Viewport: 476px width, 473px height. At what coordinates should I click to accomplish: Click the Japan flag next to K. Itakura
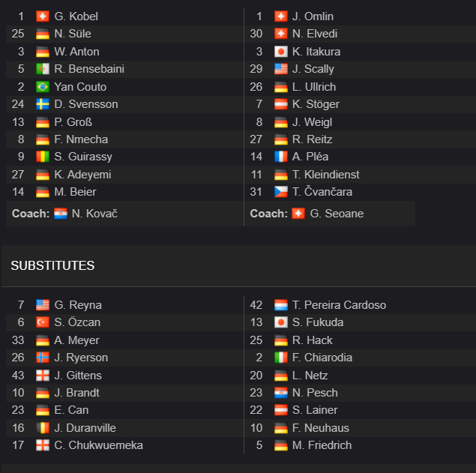281,52
